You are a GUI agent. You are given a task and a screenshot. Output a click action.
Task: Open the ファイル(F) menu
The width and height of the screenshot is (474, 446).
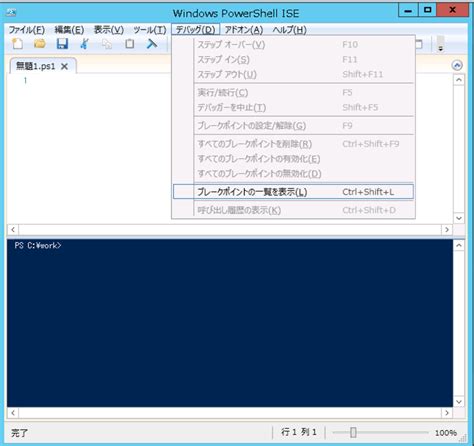(x=27, y=30)
